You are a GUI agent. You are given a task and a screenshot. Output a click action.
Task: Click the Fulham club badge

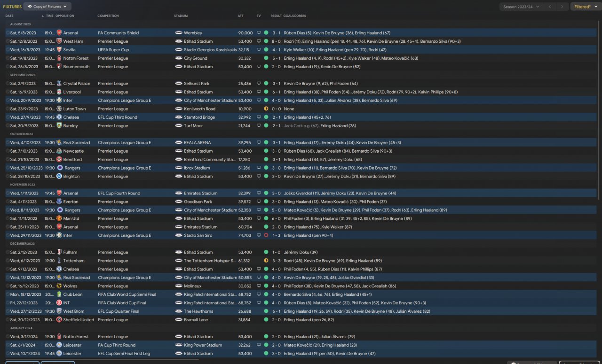click(x=59, y=253)
